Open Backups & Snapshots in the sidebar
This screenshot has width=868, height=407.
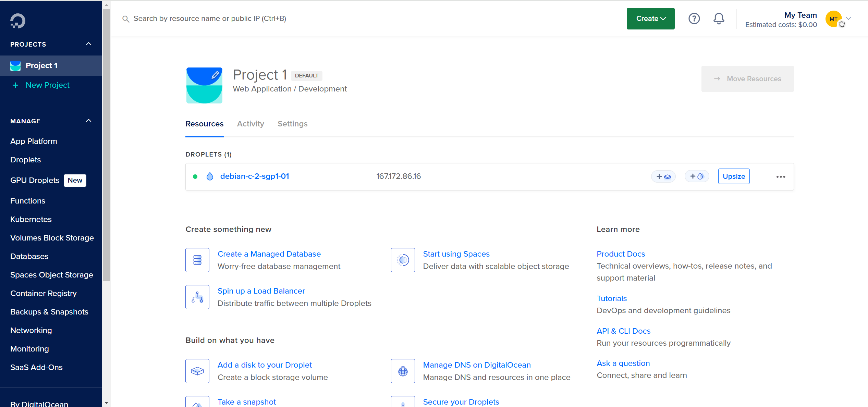point(49,312)
